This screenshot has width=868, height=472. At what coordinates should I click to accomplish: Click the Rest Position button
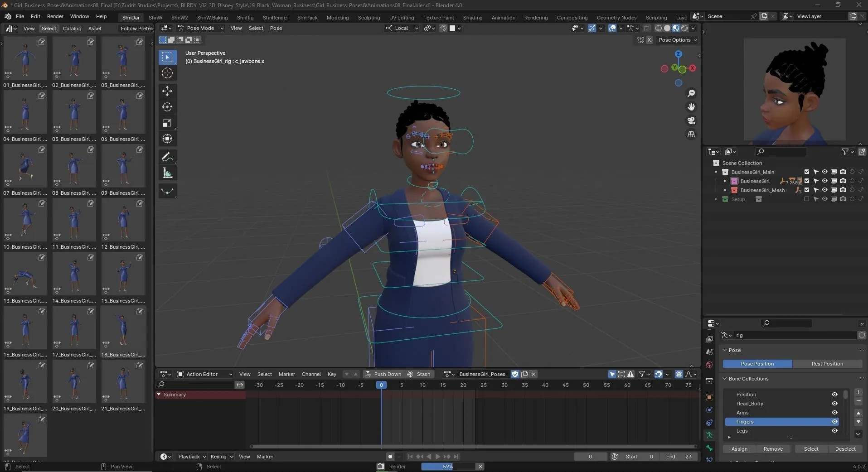[x=828, y=364]
